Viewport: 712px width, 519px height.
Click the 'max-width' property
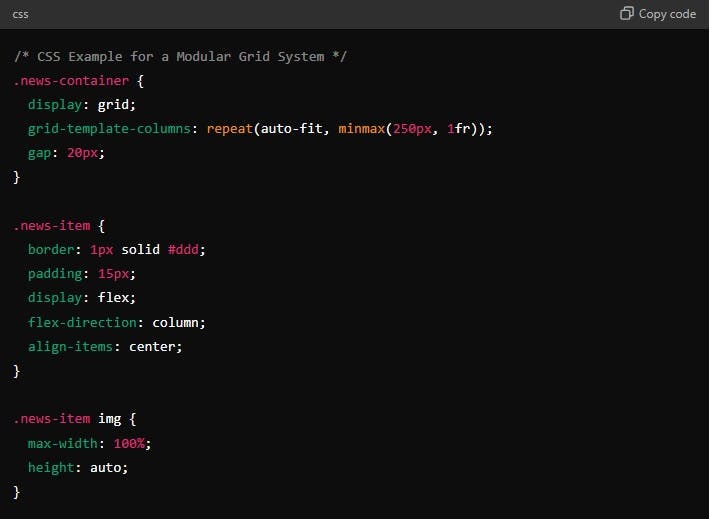63,443
